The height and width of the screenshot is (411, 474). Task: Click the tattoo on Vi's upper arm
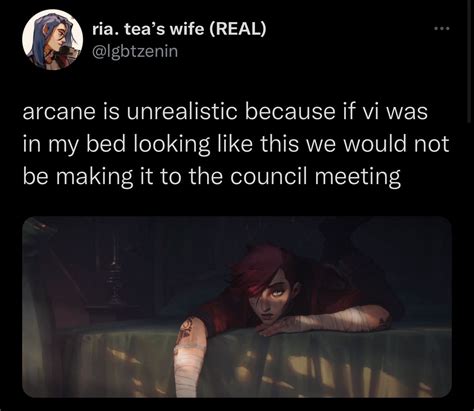point(185,328)
